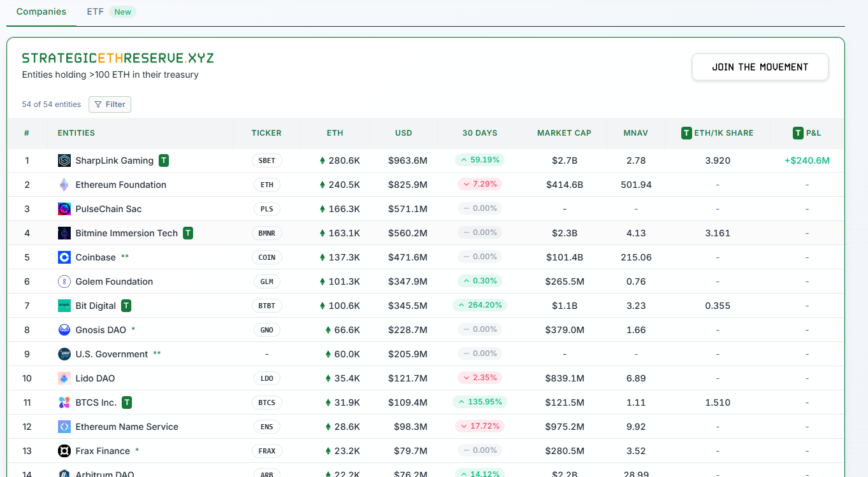Click the 17.72% change badge
The height and width of the screenshot is (477, 868).
(480, 426)
